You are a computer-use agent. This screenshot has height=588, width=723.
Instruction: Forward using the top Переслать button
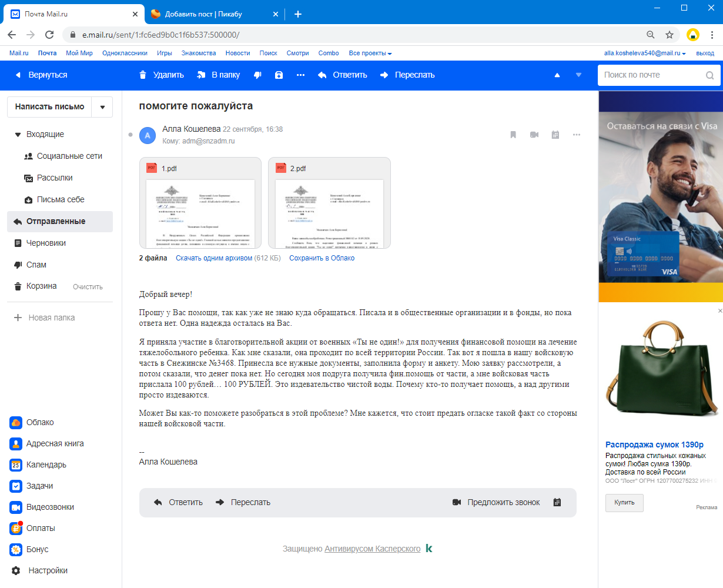tap(407, 75)
